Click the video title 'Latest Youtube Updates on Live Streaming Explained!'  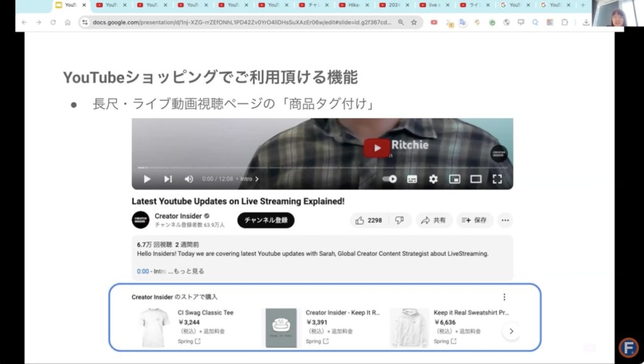pos(238,201)
